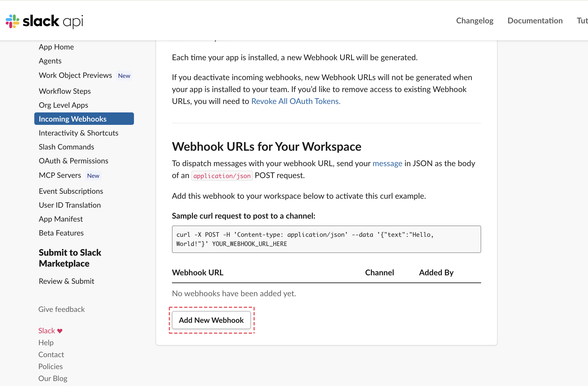Go to Slash Commands page
Screen dimensions: 588x386
click(67, 147)
